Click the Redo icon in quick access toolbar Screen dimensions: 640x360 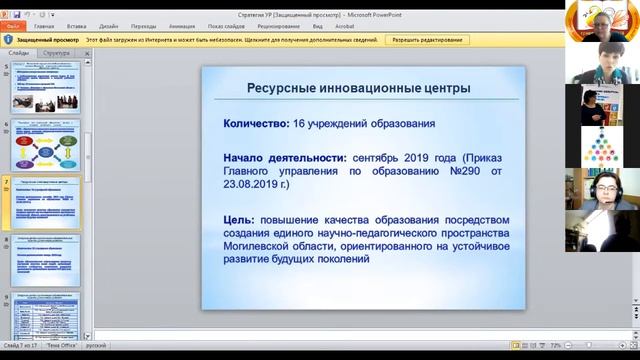pyautogui.click(x=42, y=15)
